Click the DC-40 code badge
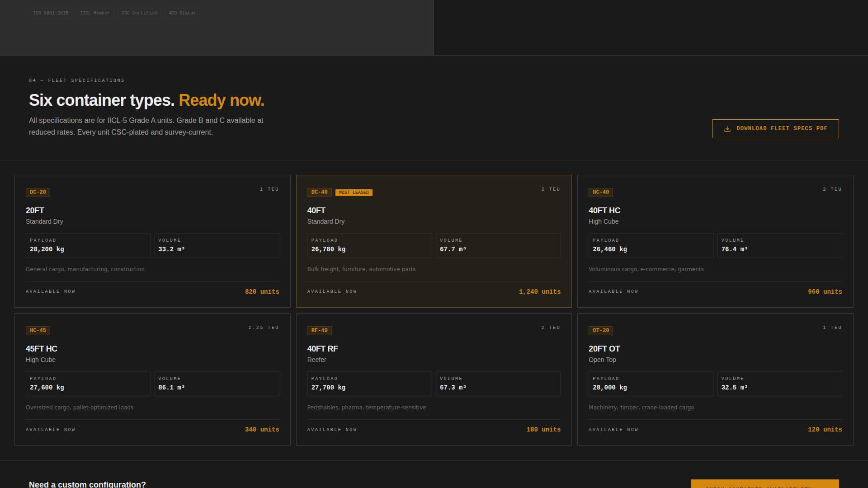868x488 pixels. click(x=319, y=192)
